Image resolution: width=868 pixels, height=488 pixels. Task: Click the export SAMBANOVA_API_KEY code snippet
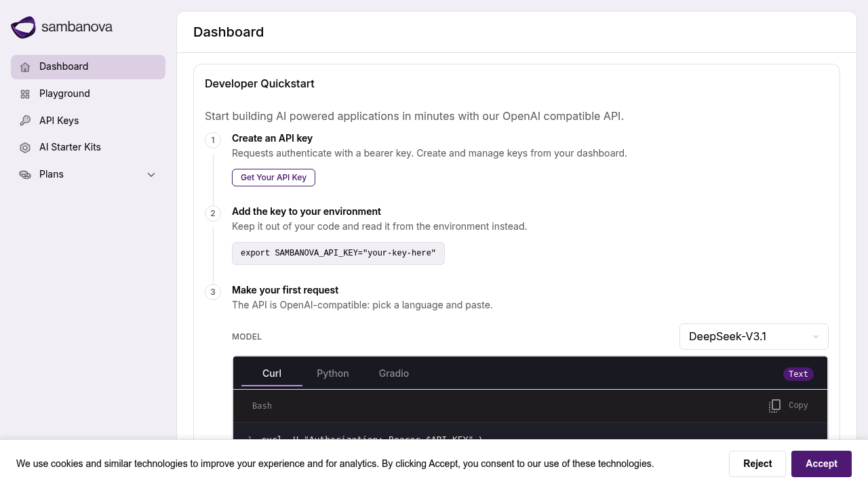338,253
